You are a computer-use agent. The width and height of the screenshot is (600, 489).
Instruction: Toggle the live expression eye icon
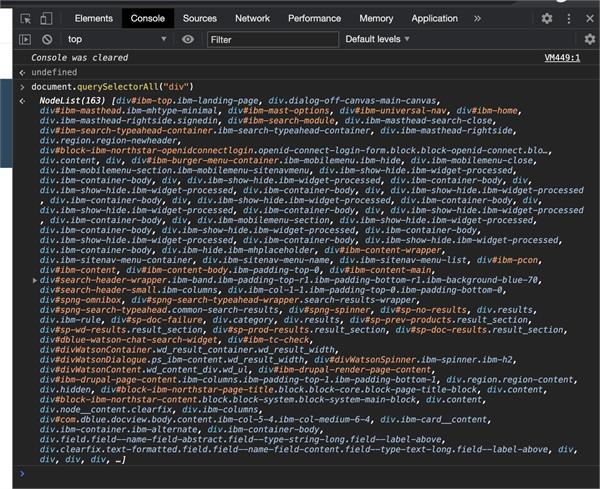point(188,39)
